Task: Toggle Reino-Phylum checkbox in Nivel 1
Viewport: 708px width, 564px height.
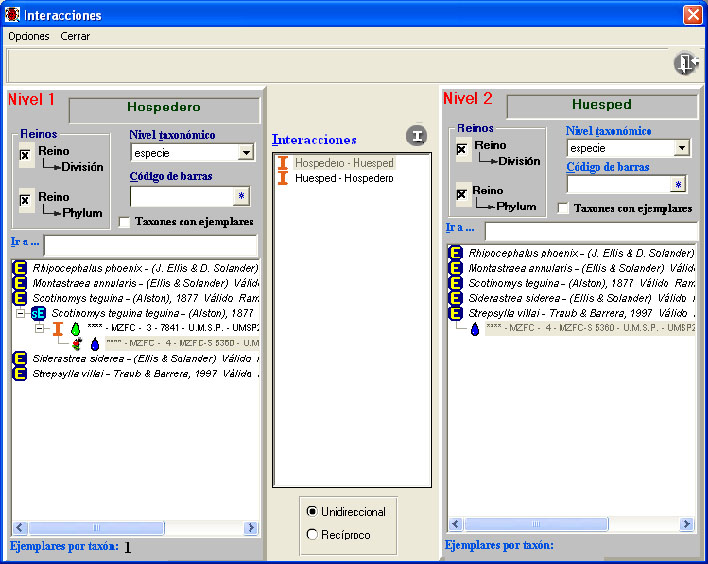Action: tap(25, 200)
